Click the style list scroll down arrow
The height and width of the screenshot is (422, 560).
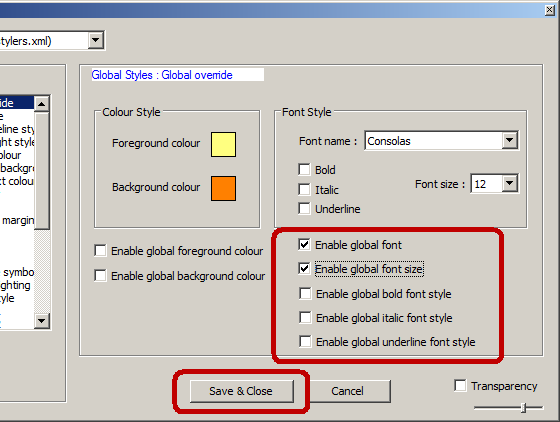(41, 320)
